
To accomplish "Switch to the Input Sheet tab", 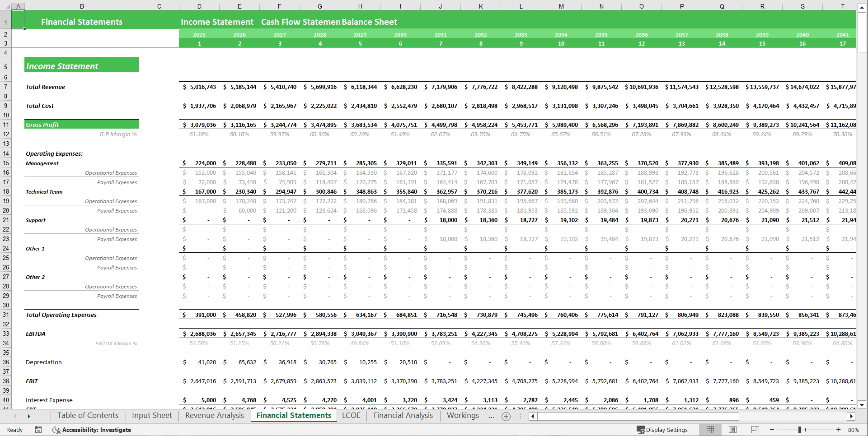I will (151, 416).
